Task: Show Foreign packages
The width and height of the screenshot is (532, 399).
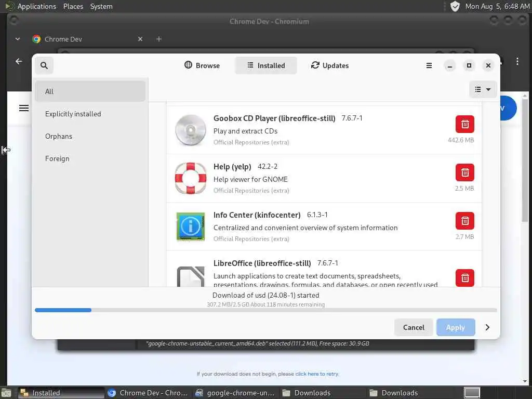Action: click(x=90, y=158)
